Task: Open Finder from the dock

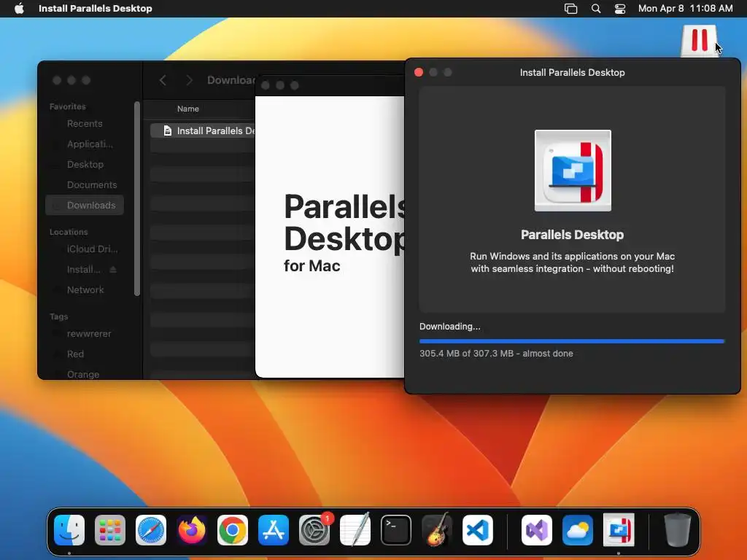Action: coord(69,530)
